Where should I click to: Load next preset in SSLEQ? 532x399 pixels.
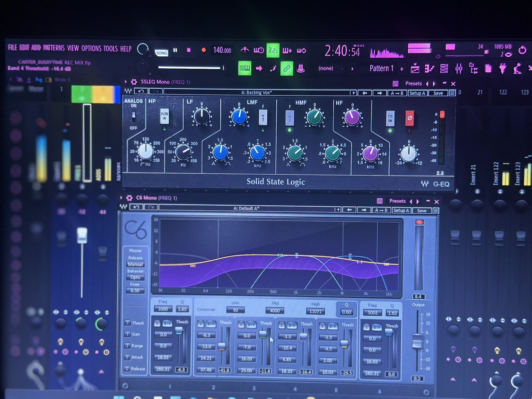pyautogui.click(x=379, y=93)
